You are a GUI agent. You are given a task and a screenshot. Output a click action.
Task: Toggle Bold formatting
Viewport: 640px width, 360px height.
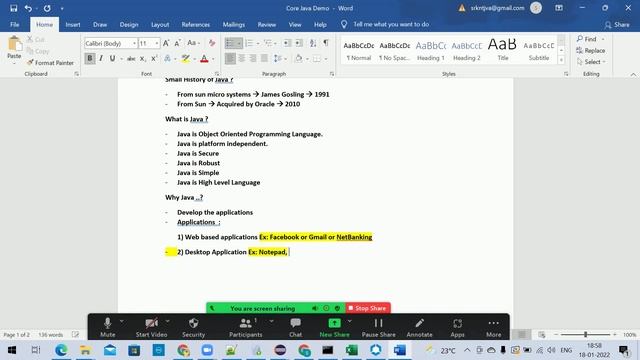pyautogui.click(x=90, y=59)
